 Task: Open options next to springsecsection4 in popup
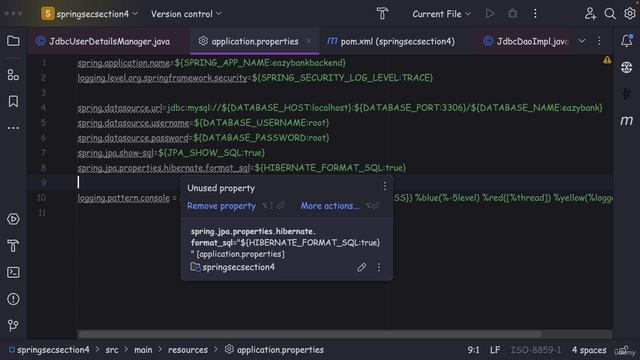pos(379,267)
